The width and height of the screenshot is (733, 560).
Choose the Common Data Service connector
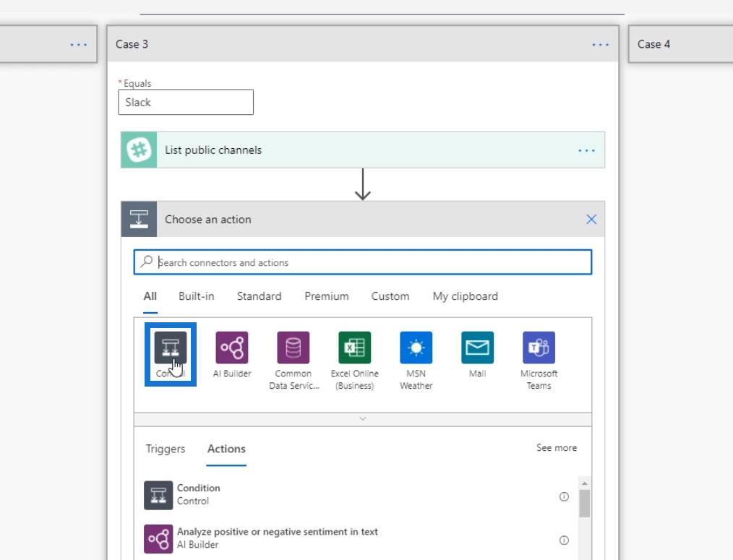[x=293, y=348]
